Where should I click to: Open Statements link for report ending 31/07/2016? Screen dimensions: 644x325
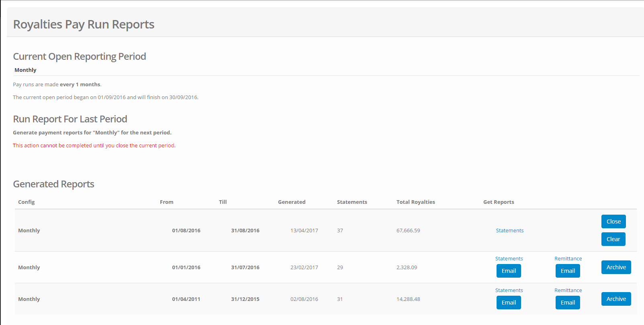pyautogui.click(x=509, y=258)
